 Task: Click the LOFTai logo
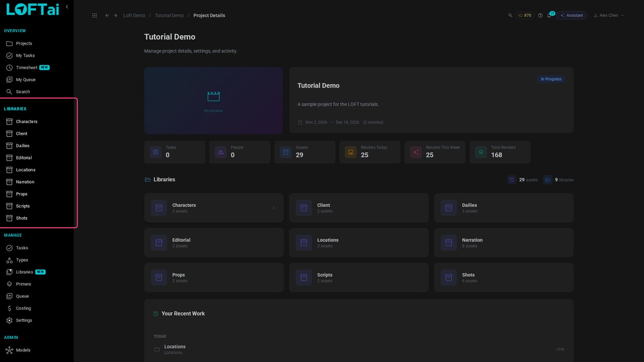32,9
